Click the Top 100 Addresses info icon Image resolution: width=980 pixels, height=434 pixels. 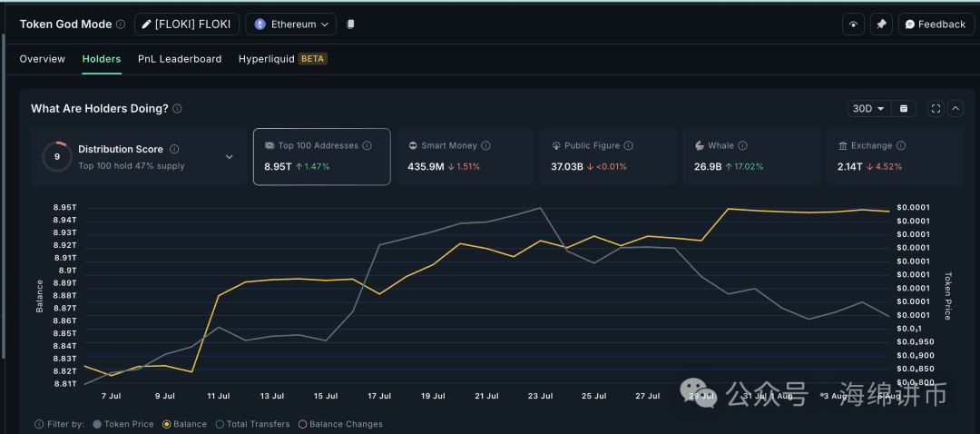pos(367,145)
